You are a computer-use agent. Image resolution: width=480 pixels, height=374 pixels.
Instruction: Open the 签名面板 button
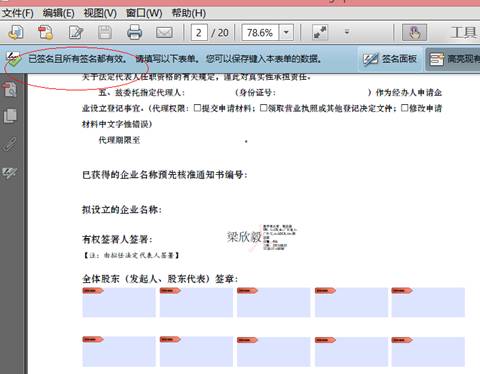click(390, 59)
